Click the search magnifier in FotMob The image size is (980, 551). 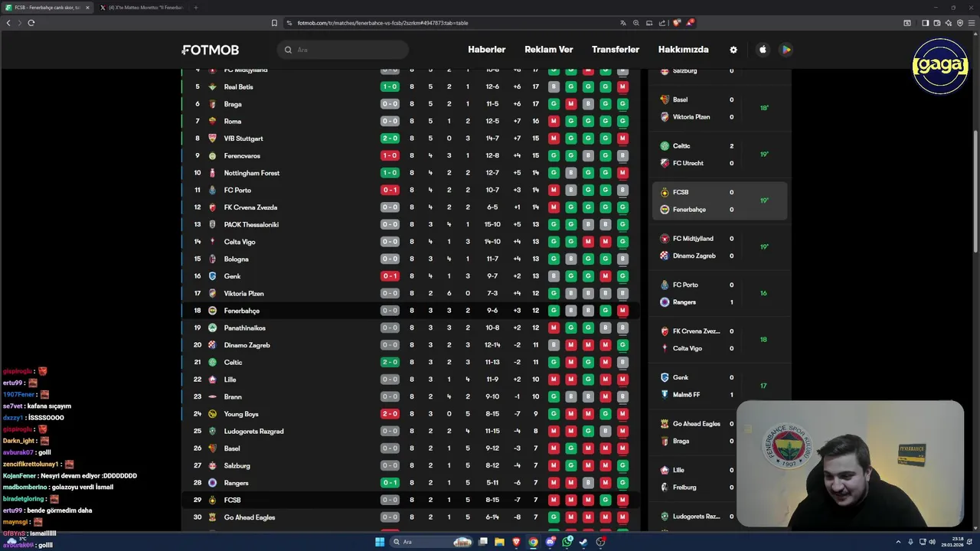click(289, 50)
